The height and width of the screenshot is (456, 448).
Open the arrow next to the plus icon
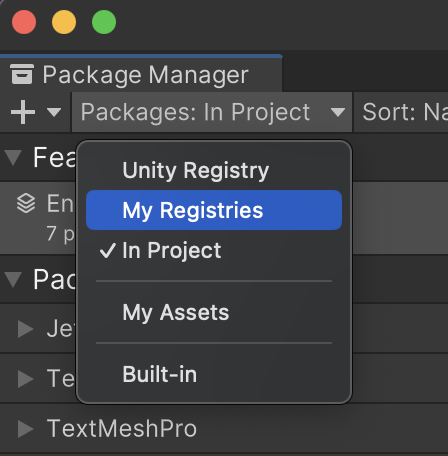tap(54, 112)
